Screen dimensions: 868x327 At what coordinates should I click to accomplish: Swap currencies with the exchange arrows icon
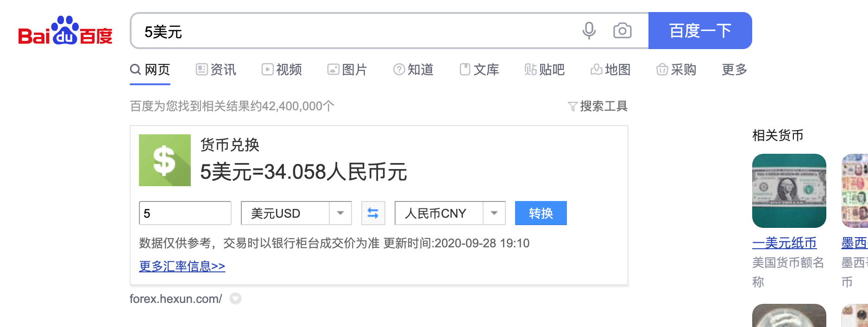point(373,213)
